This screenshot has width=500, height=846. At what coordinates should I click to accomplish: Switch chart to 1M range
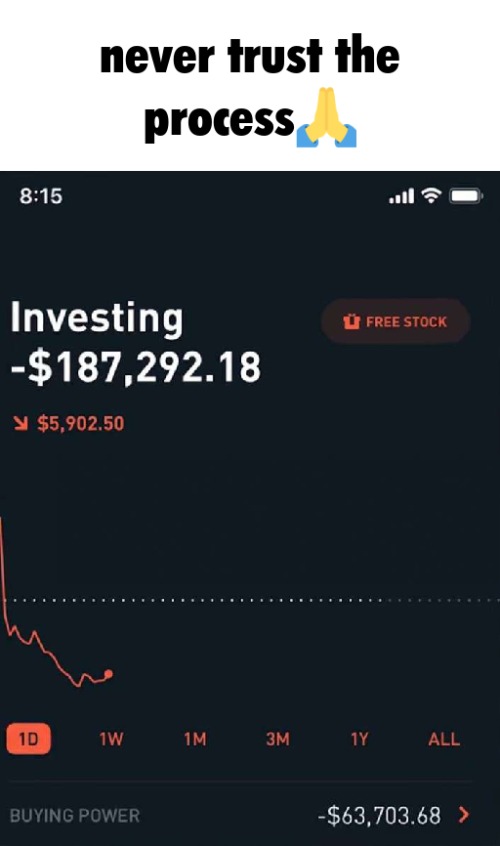195,739
